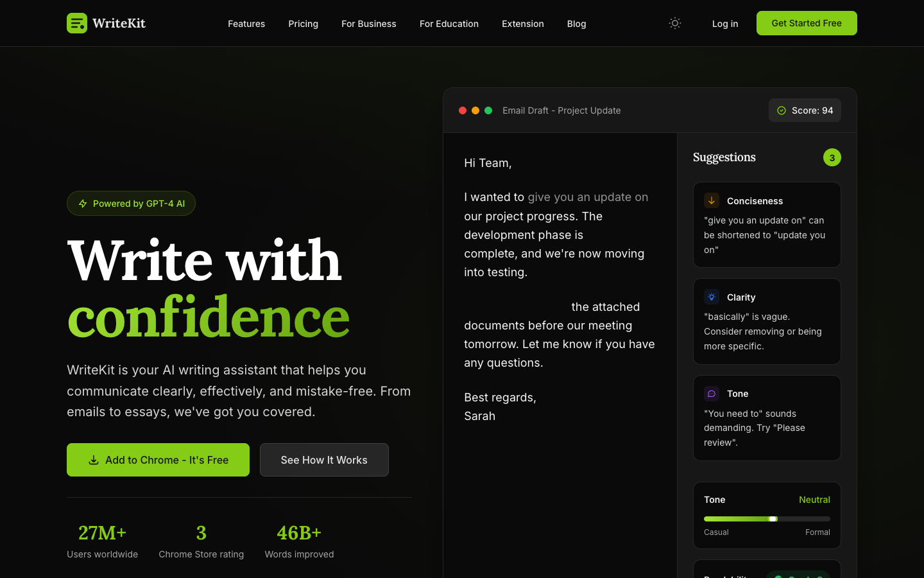Click the green suggestions count badge
Viewport: 924px width, 578px height.
tap(832, 157)
